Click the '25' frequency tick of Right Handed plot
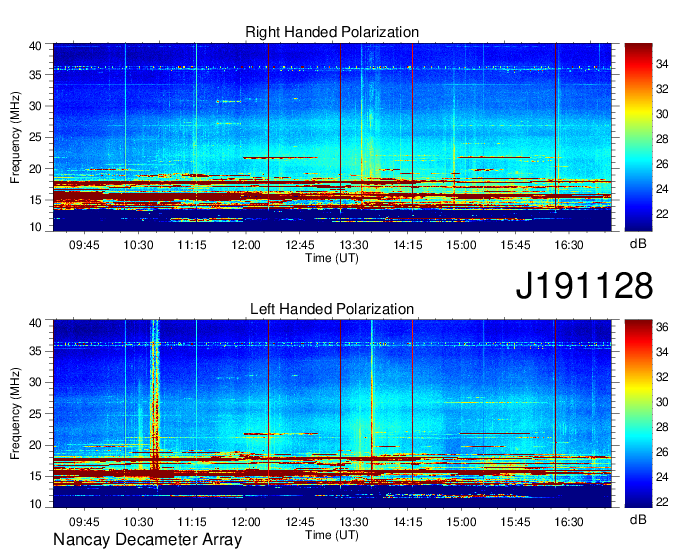 pos(36,138)
